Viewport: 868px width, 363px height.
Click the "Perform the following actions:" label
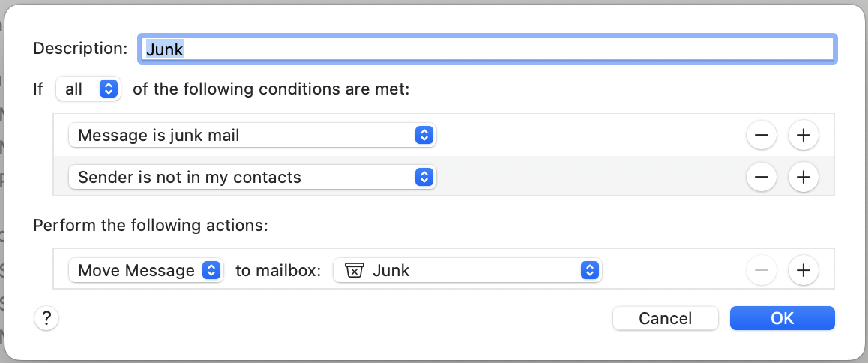coord(151,225)
